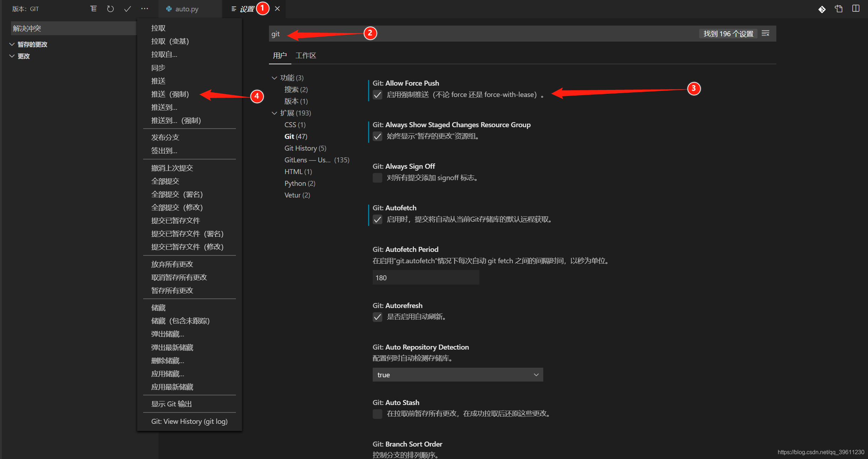Select Git (47) in settings tree
The image size is (868, 459).
[296, 136]
